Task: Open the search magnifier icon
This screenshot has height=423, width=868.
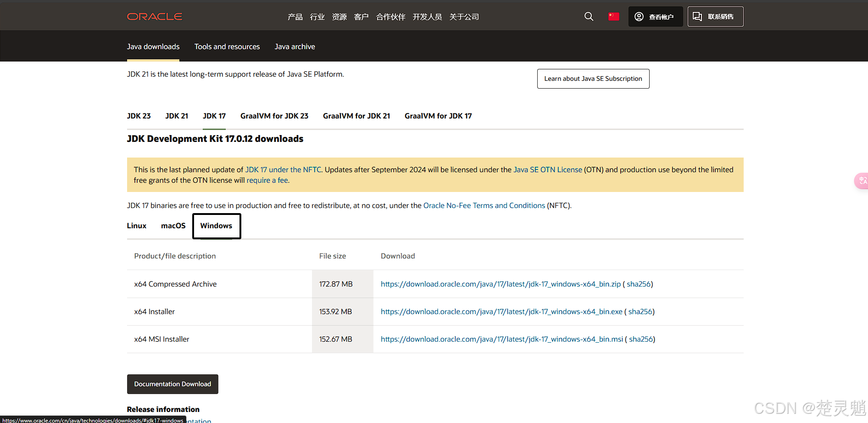Action: pyautogui.click(x=589, y=17)
